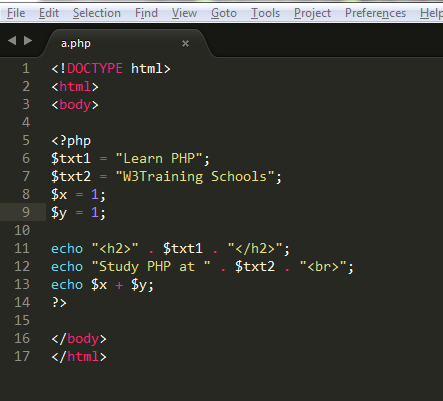The height and width of the screenshot is (401, 443).
Task: Click the closing html tag on line 17
Action: point(79,357)
